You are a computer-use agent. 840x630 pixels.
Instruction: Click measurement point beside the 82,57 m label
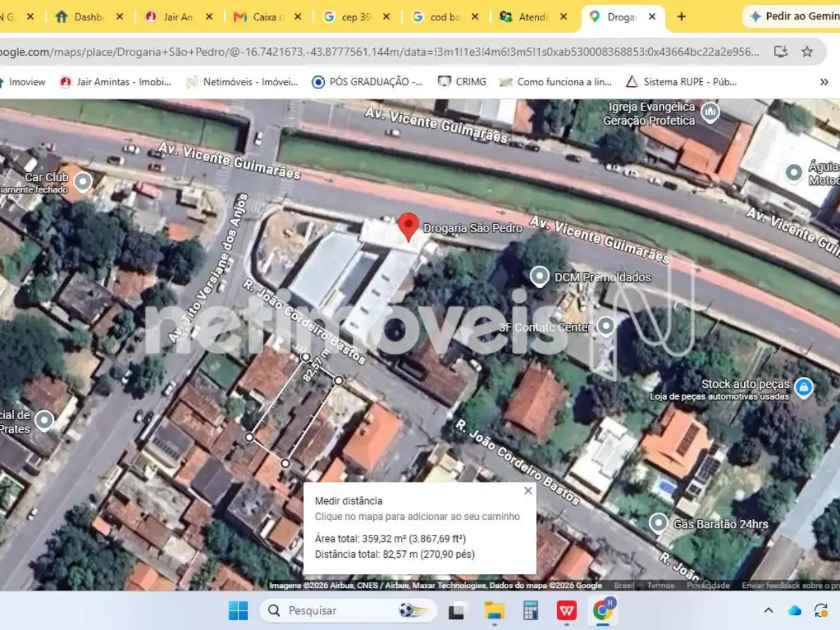click(x=305, y=357)
